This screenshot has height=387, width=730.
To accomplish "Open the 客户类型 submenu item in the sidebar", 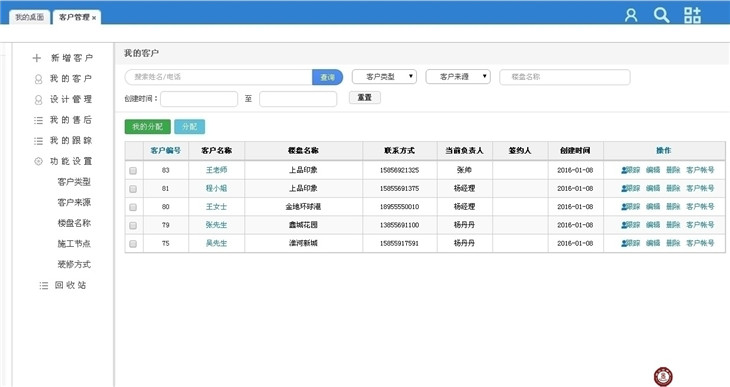I will pyautogui.click(x=74, y=182).
